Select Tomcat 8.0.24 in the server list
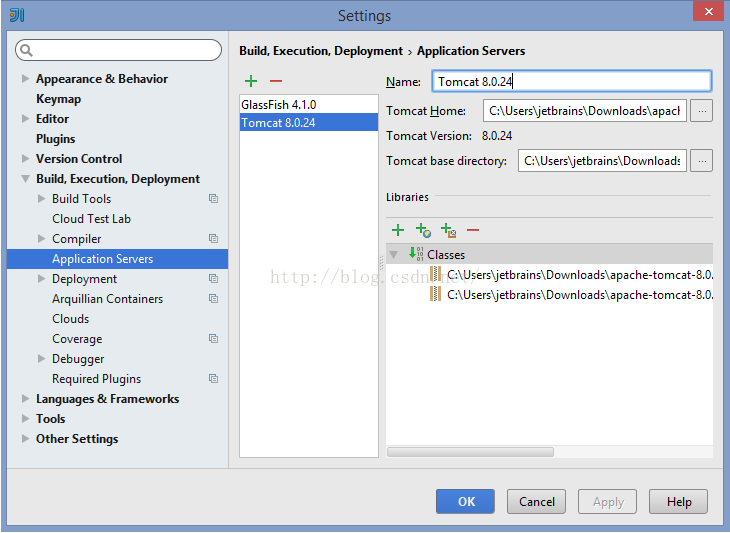 pyautogui.click(x=309, y=122)
